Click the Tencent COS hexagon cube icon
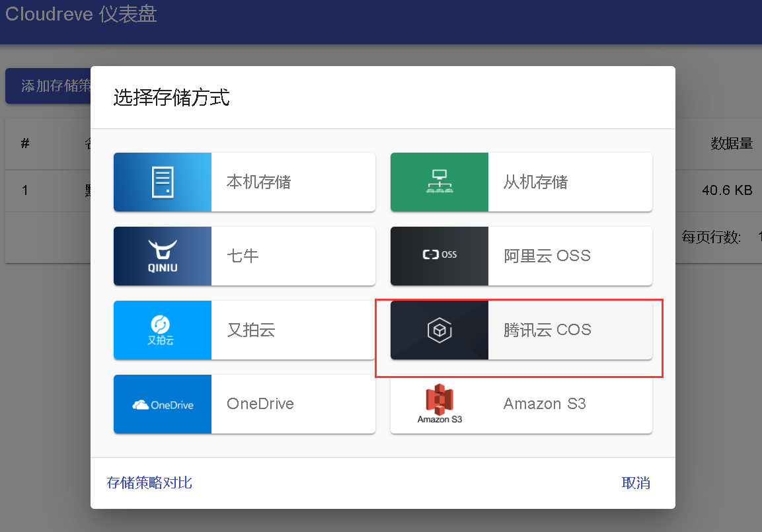 (439, 330)
